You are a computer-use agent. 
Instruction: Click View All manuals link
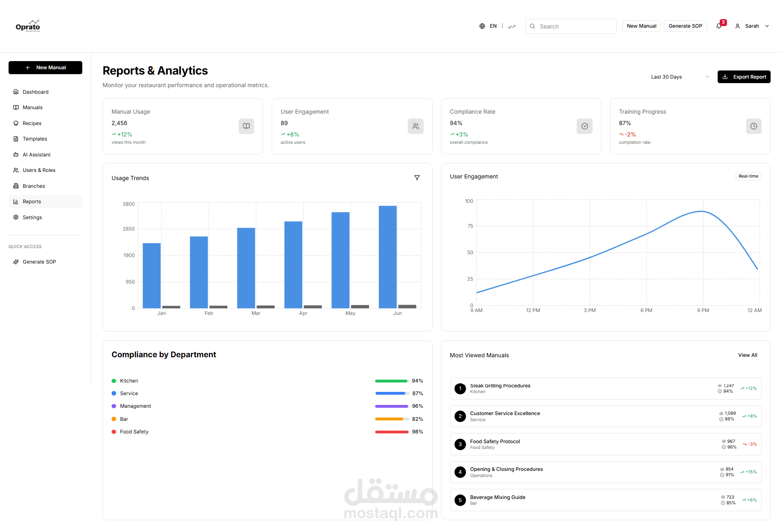pyautogui.click(x=747, y=355)
